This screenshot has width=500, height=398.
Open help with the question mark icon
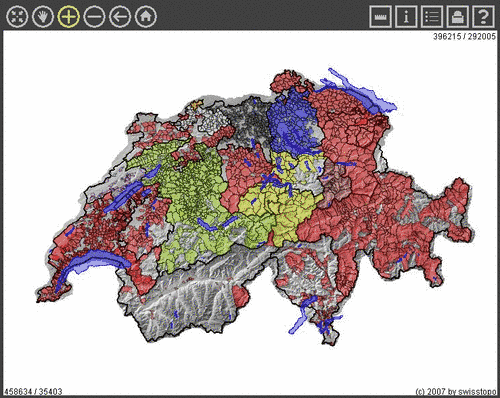483,16
